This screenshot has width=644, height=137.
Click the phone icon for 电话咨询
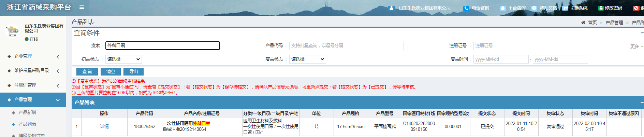[x=466, y=8]
